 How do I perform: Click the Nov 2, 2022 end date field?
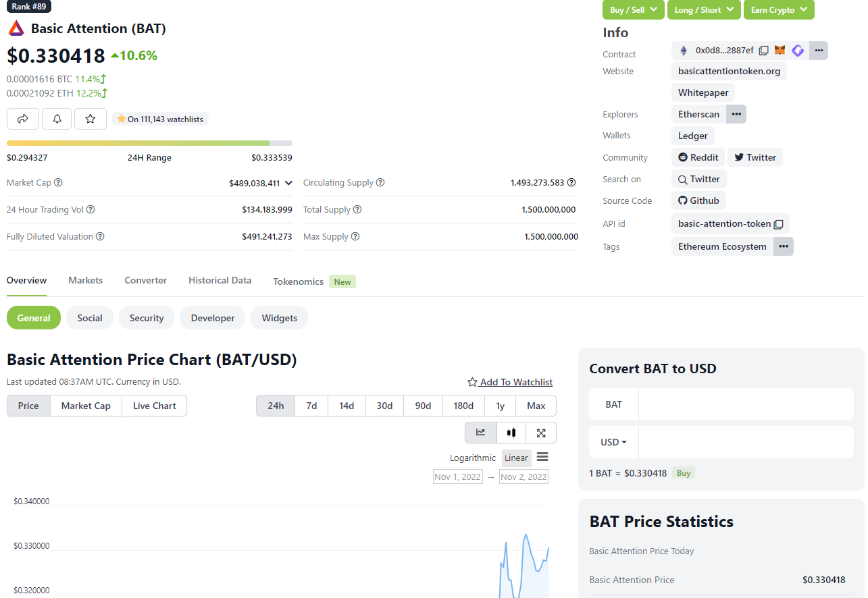[524, 477]
